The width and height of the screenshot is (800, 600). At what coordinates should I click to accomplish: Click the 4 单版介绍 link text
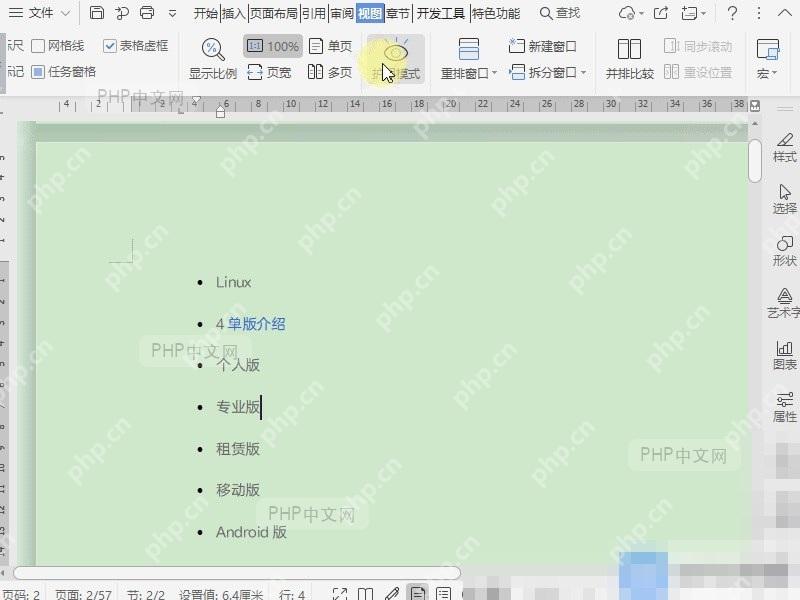(251, 323)
